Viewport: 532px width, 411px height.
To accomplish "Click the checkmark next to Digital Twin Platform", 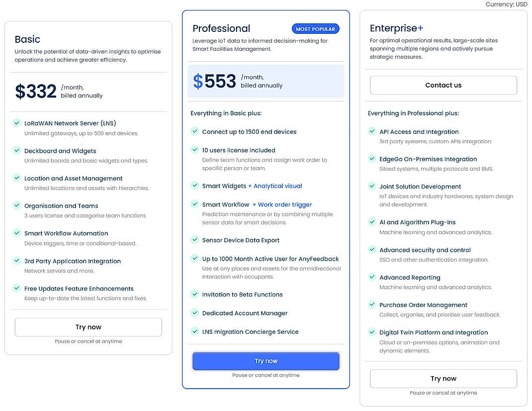I will [x=372, y=332].
